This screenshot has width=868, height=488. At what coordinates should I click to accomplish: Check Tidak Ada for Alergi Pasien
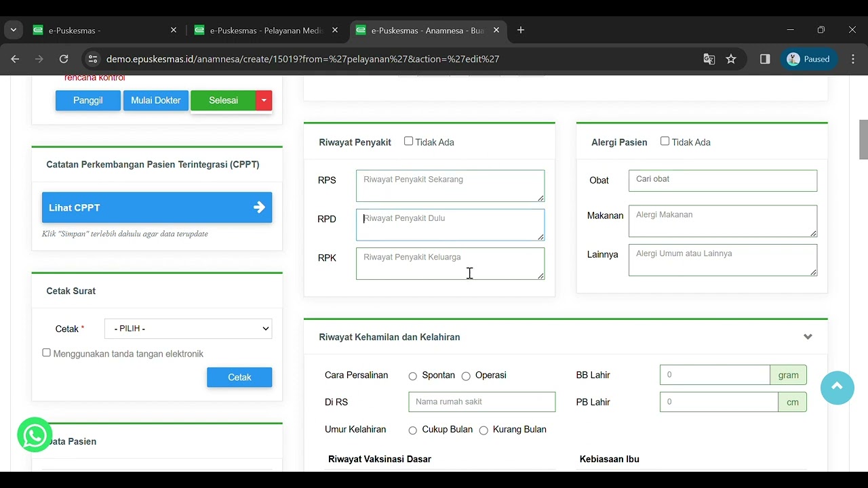pyautogui.click(x=665, y=141)
